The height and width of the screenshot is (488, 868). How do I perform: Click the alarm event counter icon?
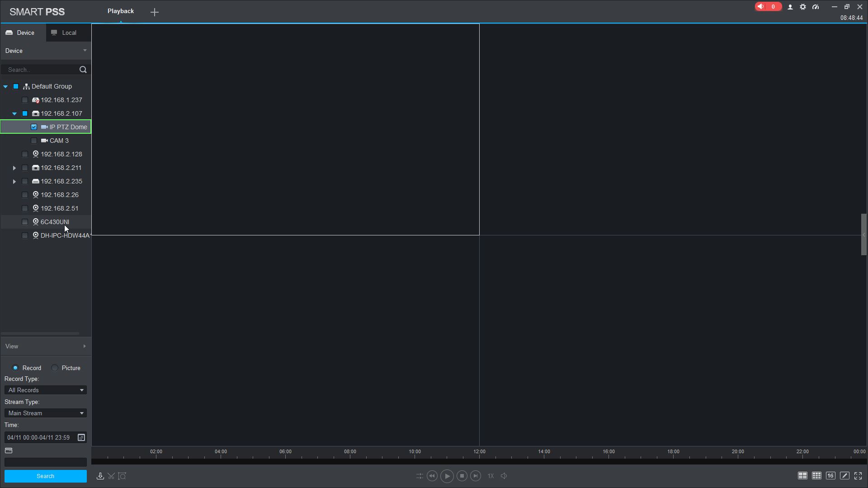click(x=768, y=7)
